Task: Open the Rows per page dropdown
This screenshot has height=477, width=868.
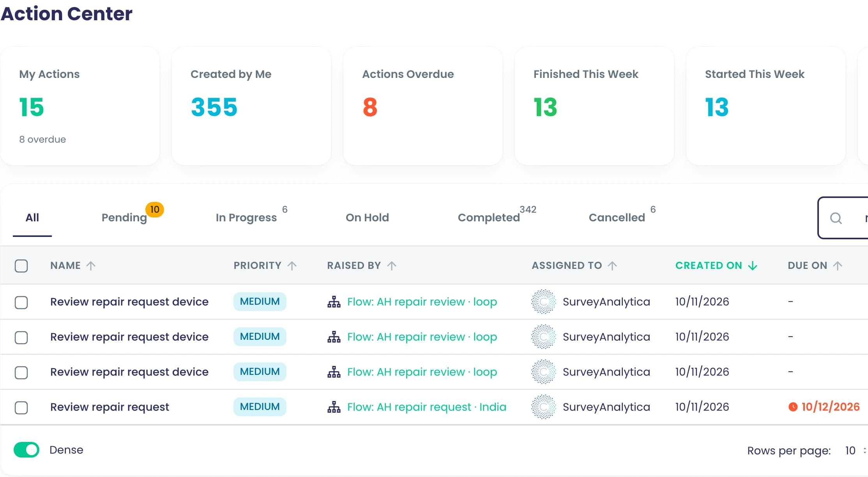Action: [x=856, y=450]
